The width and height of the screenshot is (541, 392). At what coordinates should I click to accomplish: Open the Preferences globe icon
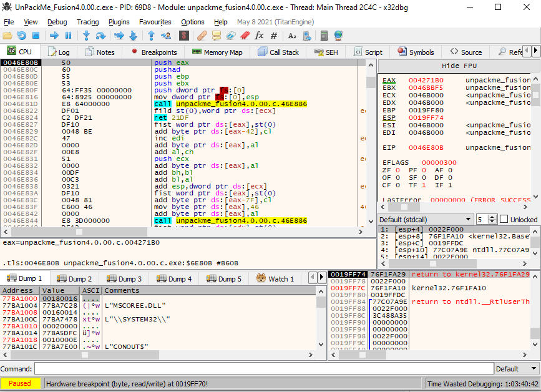click(x=338, y=36)
